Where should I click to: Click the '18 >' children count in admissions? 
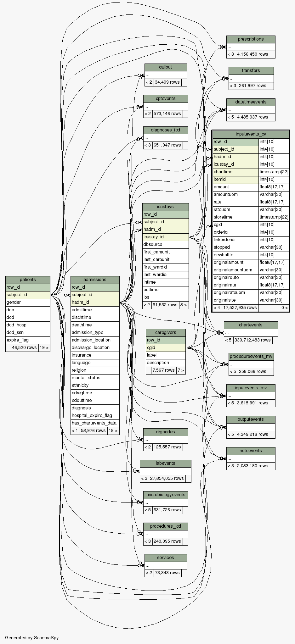(x=113, y=431)
